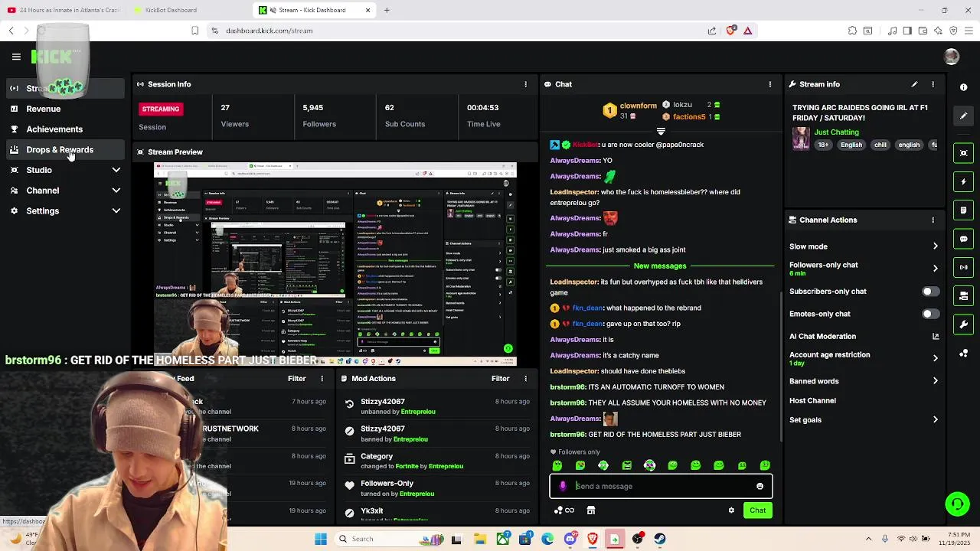Open AI Chat Moderation external link icon
This screenshot has height=551, width=980.
935,336
